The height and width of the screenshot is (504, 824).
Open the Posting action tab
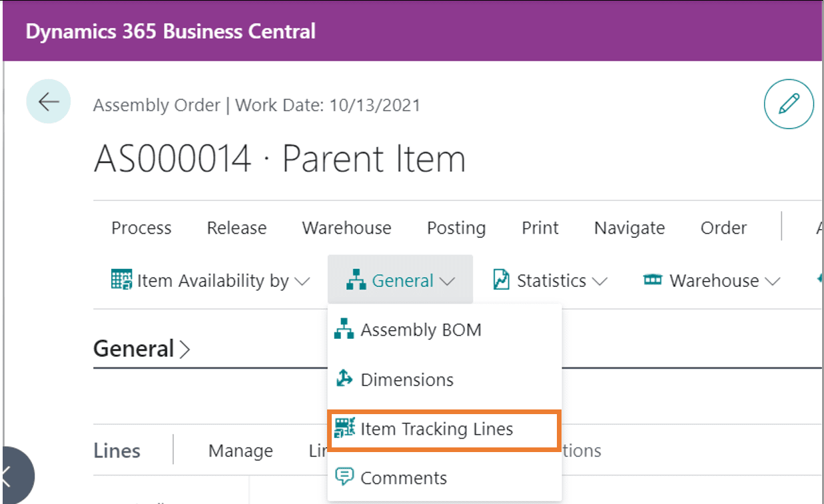pyautogui.click(x=456, y=228)
